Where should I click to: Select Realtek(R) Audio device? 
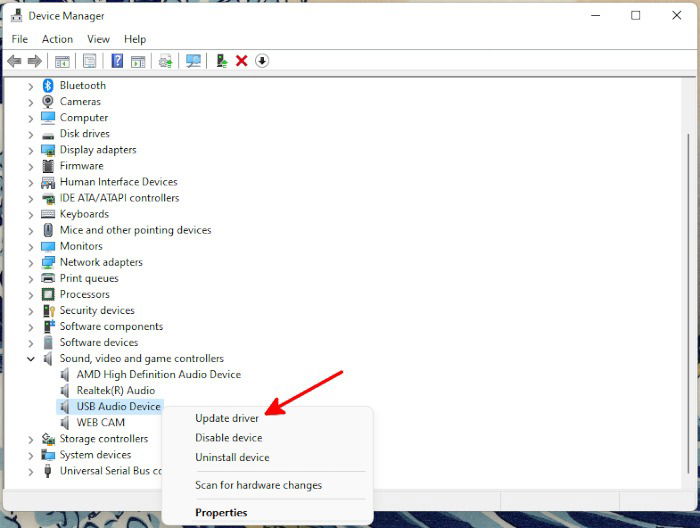(116, 391)
